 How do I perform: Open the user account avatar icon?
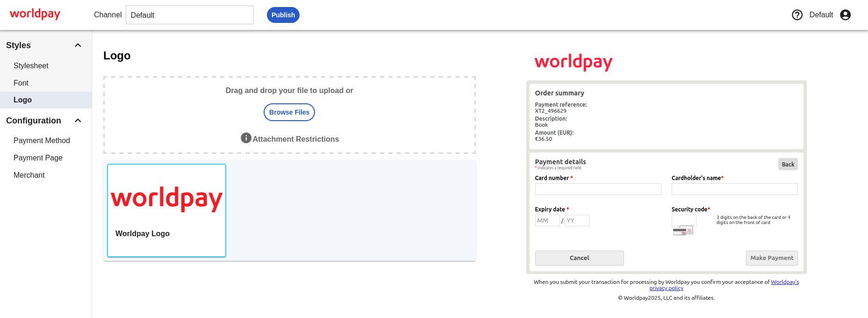coord(845,15)
